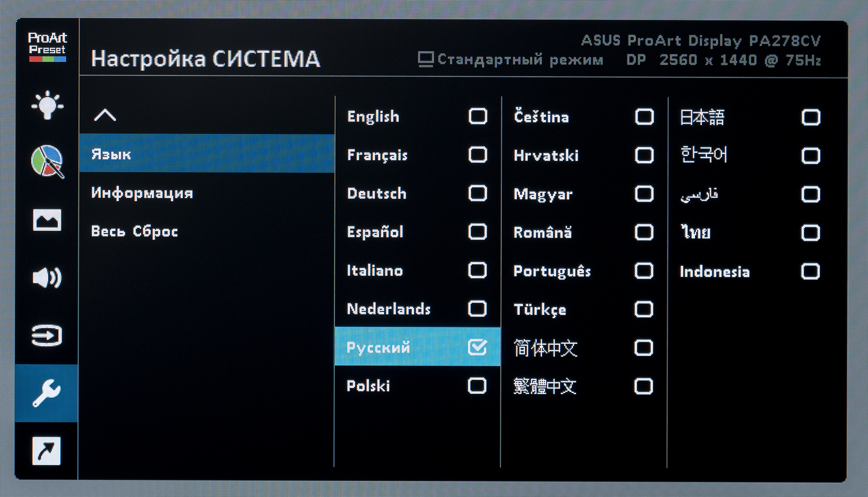The image size is (868, 497).
Task: Open the Input Select menu
Action: 47,336
